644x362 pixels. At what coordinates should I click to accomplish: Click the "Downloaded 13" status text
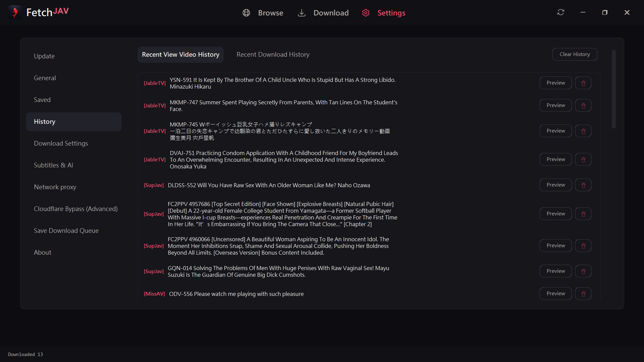(26, 354)
